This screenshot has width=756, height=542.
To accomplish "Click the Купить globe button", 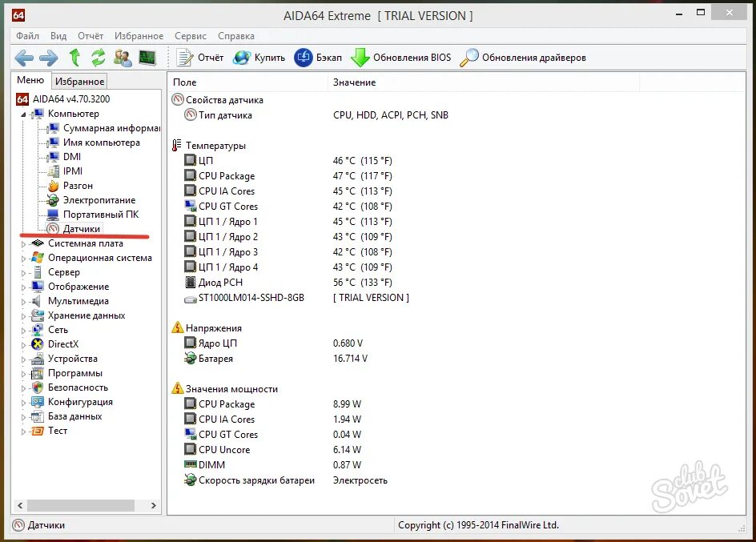I will coord(259,58).
